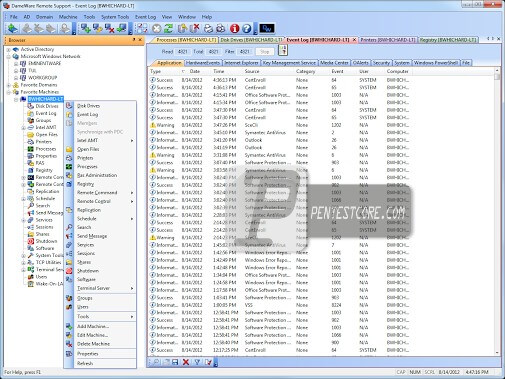The width and height of the screenshot is (505, 379).
Task: Open the Terminal Server submenu arrow
Action: click(132, 288)
